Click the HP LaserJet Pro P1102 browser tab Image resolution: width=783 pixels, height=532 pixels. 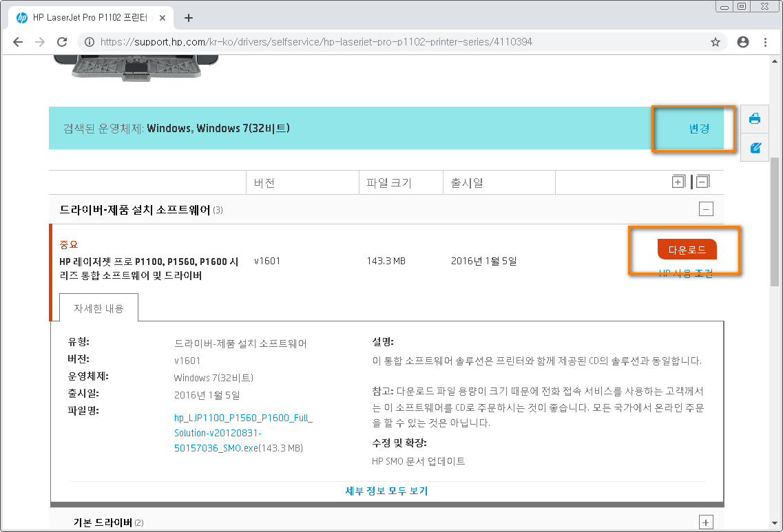(90, 17)
